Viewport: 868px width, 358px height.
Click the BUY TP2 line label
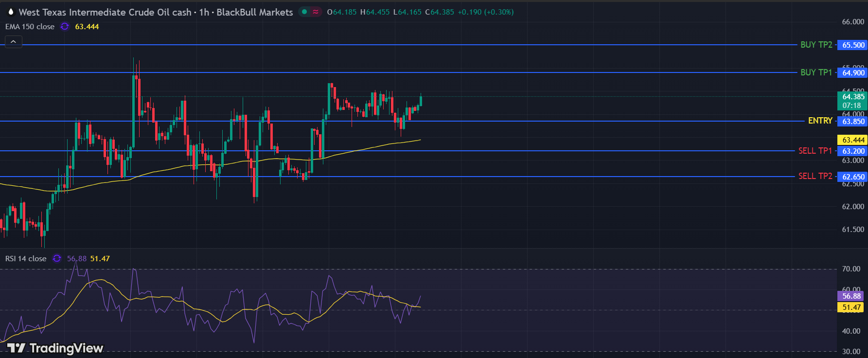(816, 45)
